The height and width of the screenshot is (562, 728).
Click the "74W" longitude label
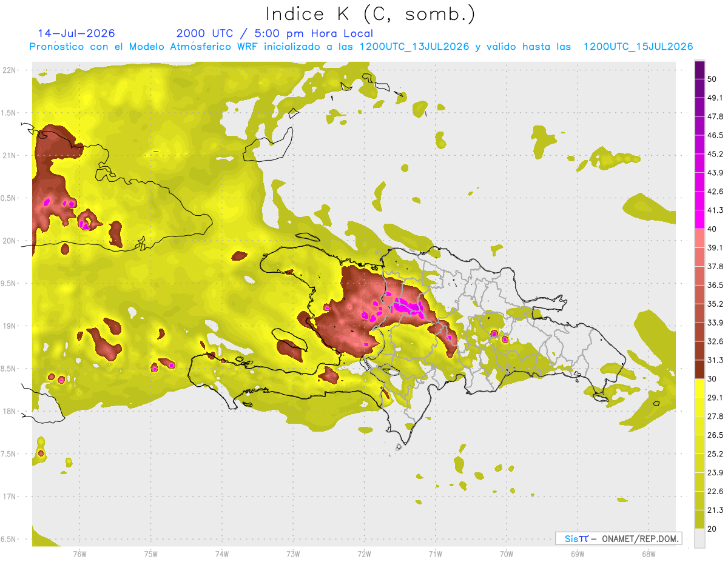(222, 554)
